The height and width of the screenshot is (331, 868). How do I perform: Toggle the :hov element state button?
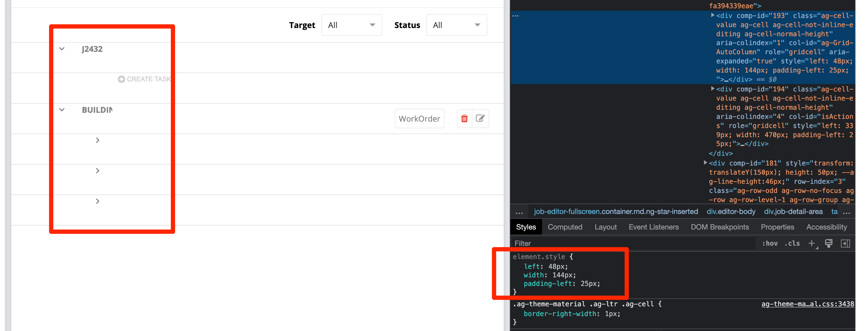pyautogui.click(x=770, y=243)
